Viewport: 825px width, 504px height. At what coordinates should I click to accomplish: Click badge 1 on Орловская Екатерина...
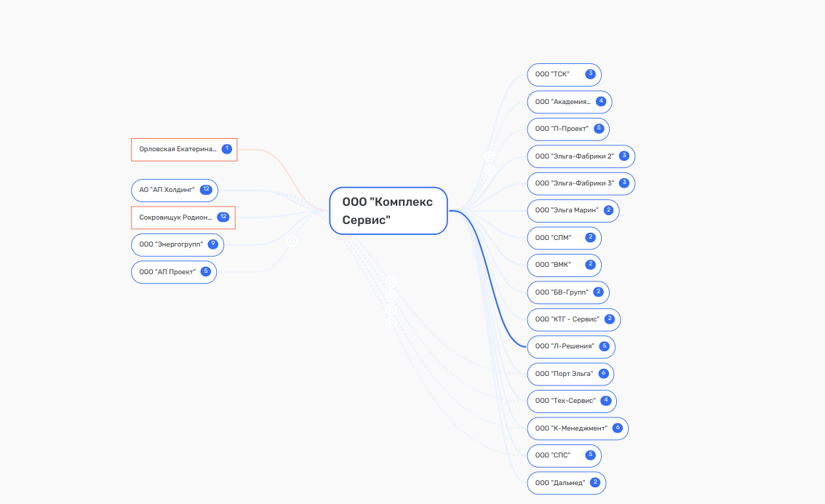click(227, 149)
